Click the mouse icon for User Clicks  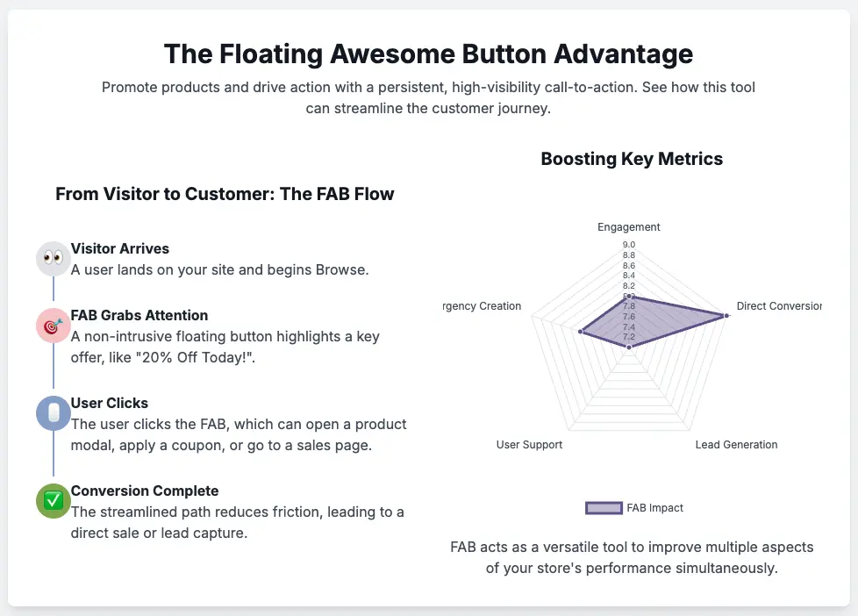pos(54,413)
